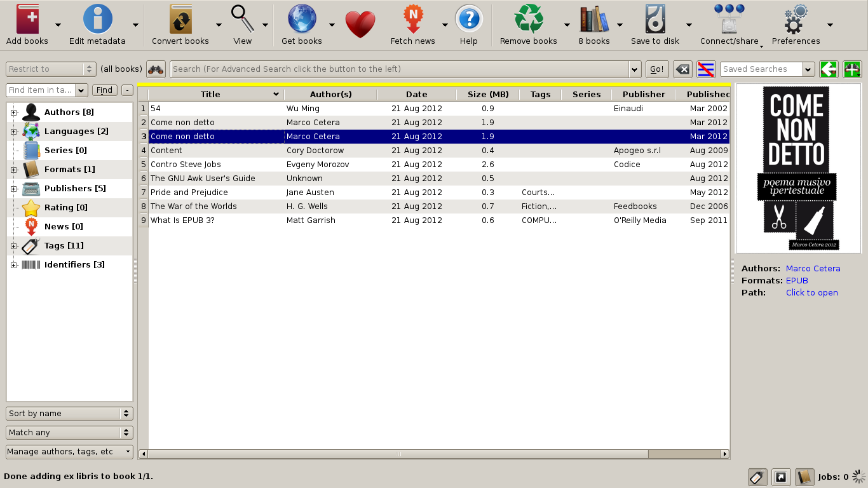Image resolution: width=868 pixels, height=488 pixels.
Task: Open the Connect/share tool
Action: click(x=729, y=19)
